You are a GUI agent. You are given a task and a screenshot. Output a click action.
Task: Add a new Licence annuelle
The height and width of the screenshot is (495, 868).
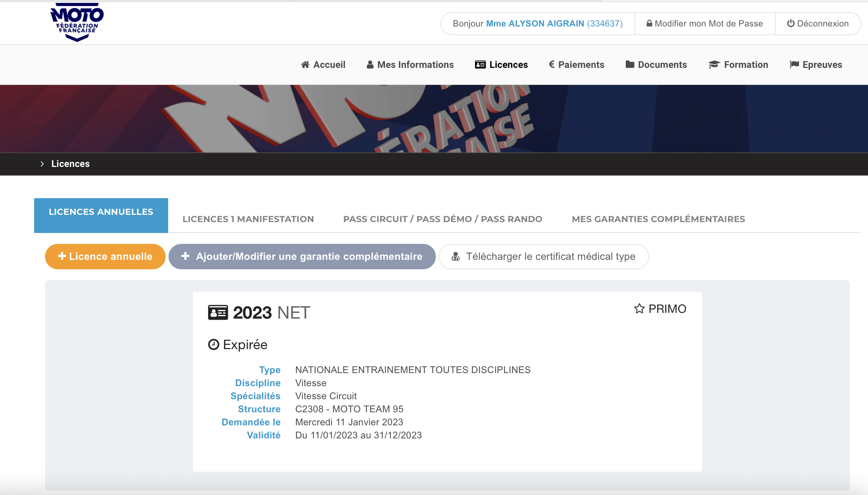(x=105, y=256)
